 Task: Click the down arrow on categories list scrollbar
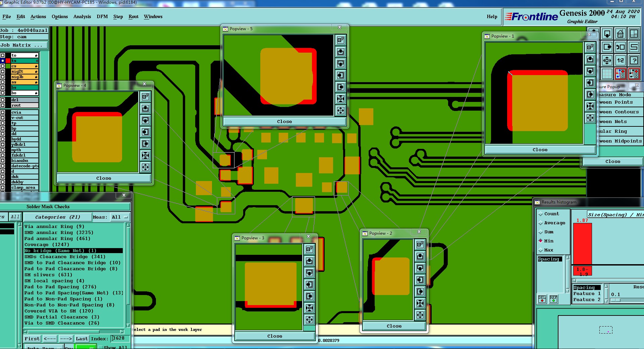click(x=128, y=325)
